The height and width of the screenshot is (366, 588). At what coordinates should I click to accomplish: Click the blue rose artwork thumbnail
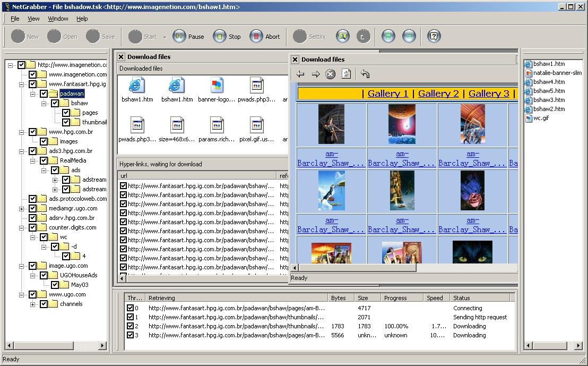472,190
